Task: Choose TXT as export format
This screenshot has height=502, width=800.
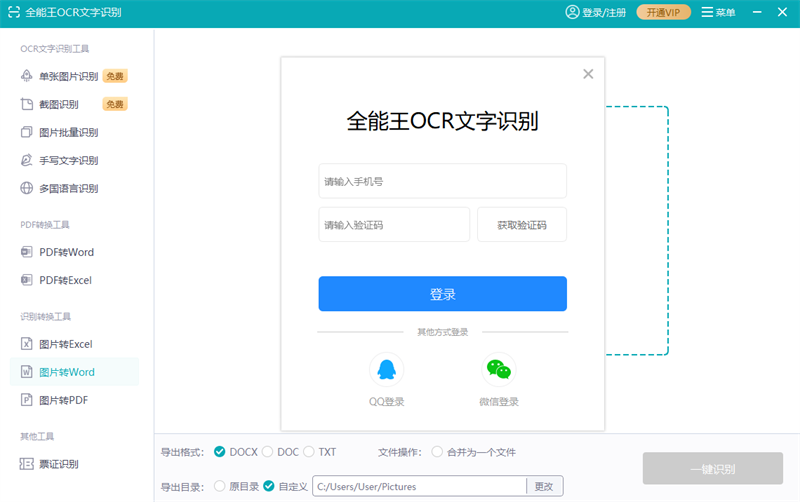Action: 309,452
